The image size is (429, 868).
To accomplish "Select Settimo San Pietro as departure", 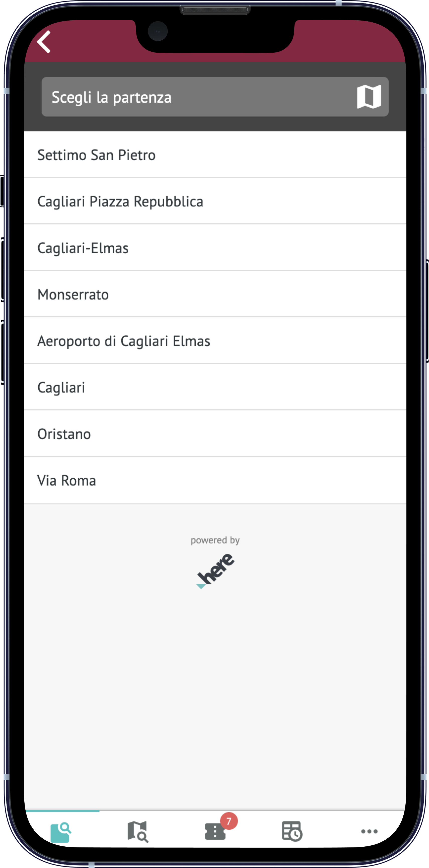I will (215, 155).
